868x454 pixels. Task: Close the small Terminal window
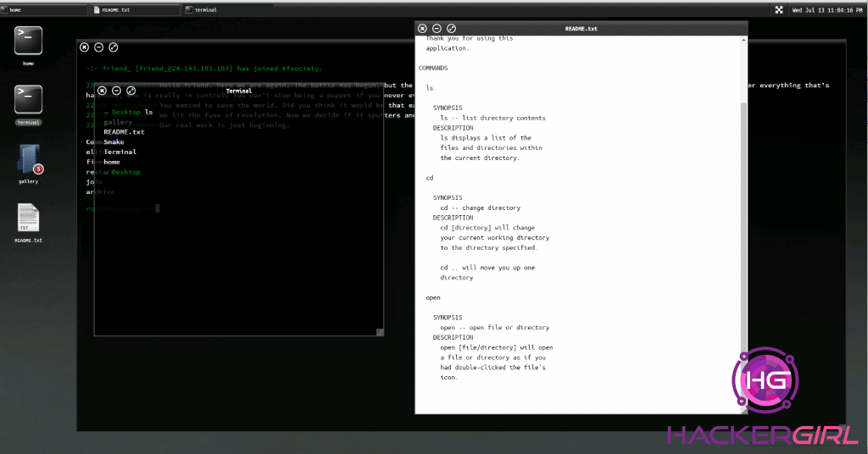click(x=102, y=91)
